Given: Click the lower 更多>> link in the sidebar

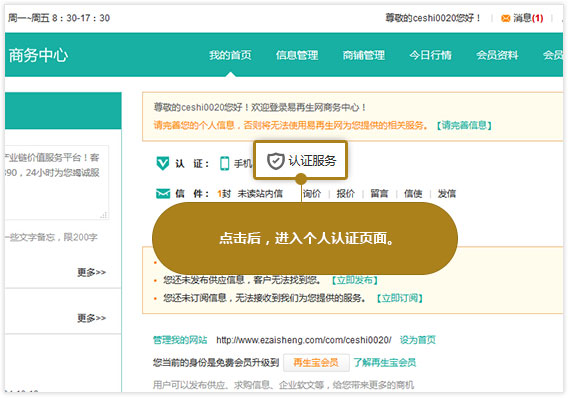Looking at the screenshot, I should (91, 318).
